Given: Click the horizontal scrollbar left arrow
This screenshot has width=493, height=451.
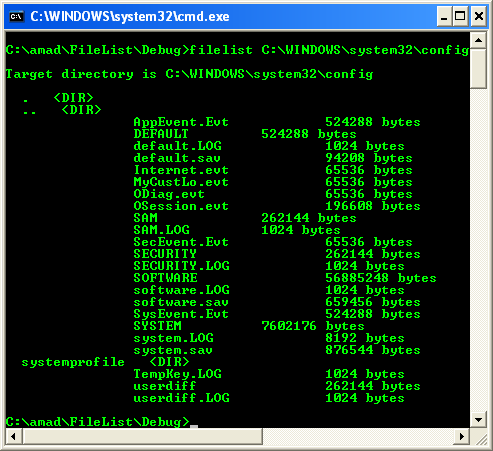Looking at the screenshot, I should pos(14,436).
